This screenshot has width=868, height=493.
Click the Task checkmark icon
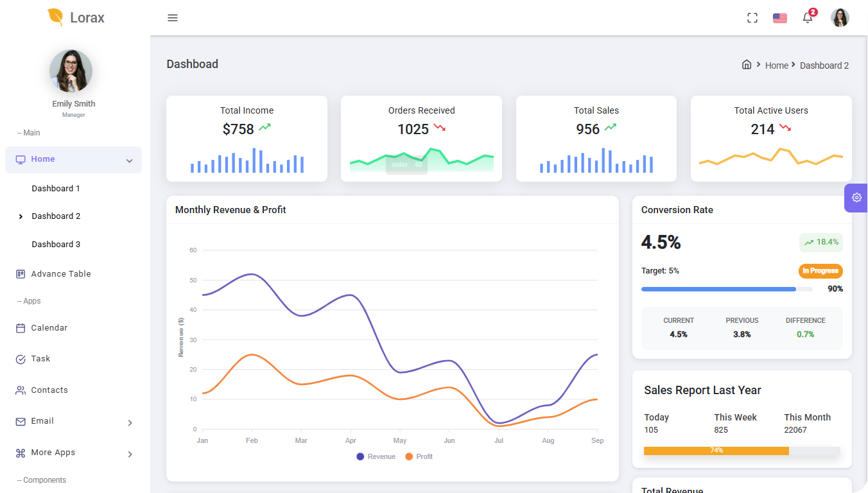[x=21, y=359]
